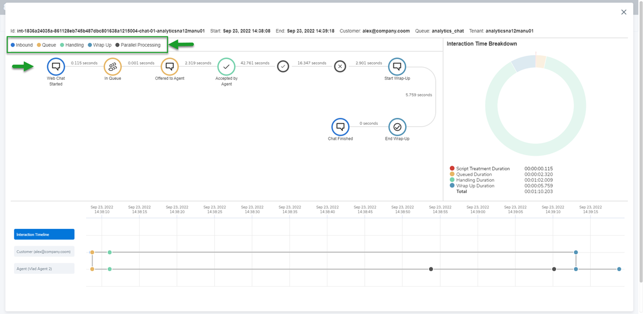Click the End time Sep 23, 2022 14:39:18
The image size is (644, 314).
pos(311,31)
